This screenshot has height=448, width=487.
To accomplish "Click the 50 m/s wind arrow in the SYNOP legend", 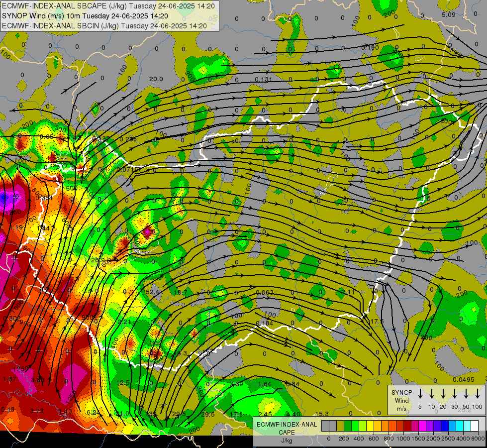I will (466, 393).
